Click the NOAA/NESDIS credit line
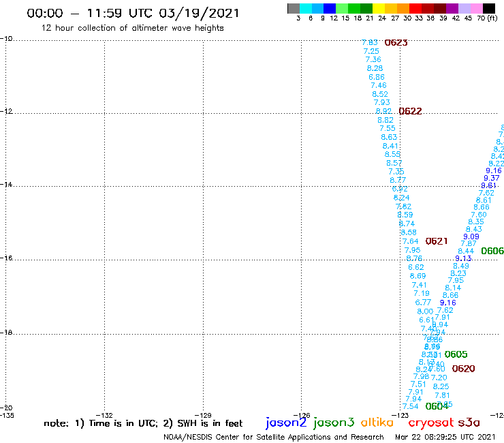 274,438
